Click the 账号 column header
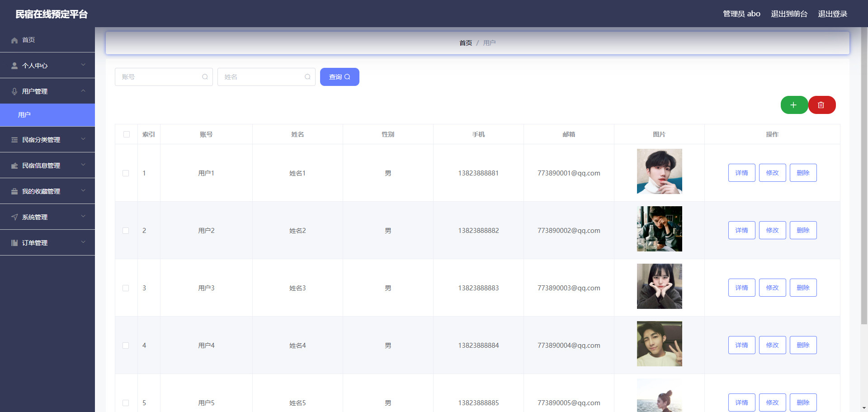 point(206,134)
